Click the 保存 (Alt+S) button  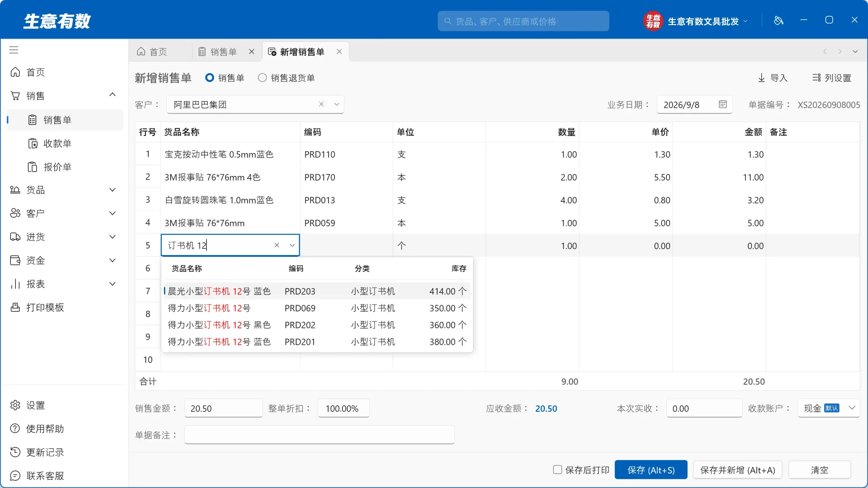(x=651, y=470)
